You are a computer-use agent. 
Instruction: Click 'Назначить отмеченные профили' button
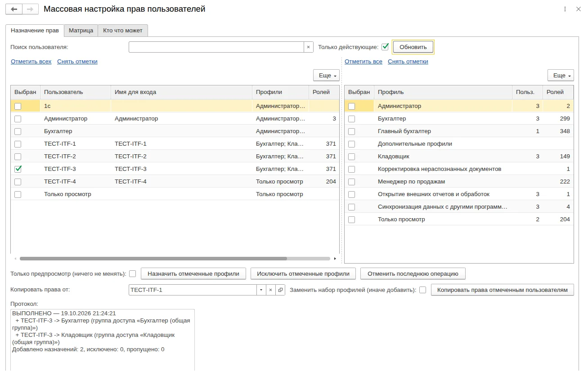[x=193, y=273]
